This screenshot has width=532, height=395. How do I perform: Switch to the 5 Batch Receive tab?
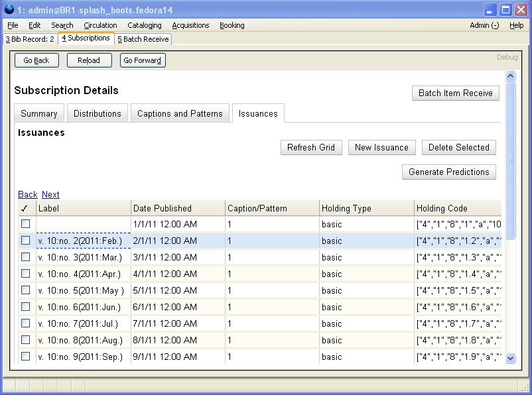point(144,39)
